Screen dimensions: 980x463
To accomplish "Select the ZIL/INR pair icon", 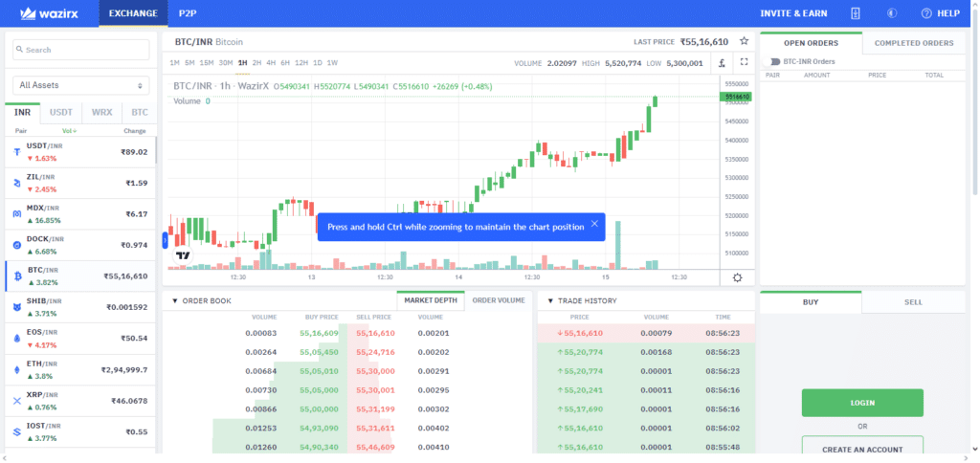I will 17,183.
